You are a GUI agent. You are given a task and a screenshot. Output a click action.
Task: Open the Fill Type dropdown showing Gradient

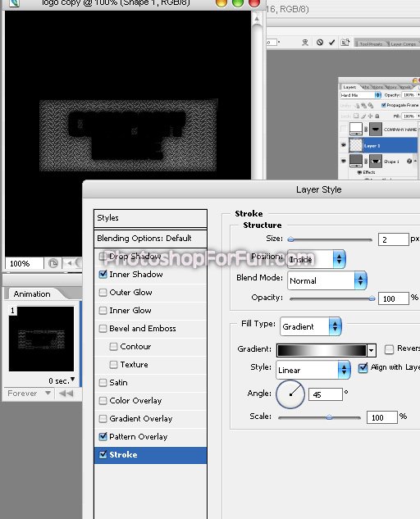311,326
